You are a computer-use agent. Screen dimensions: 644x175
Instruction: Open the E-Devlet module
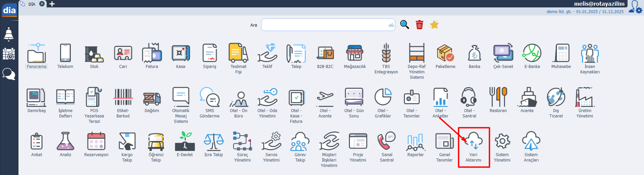[x=185, y=142]
